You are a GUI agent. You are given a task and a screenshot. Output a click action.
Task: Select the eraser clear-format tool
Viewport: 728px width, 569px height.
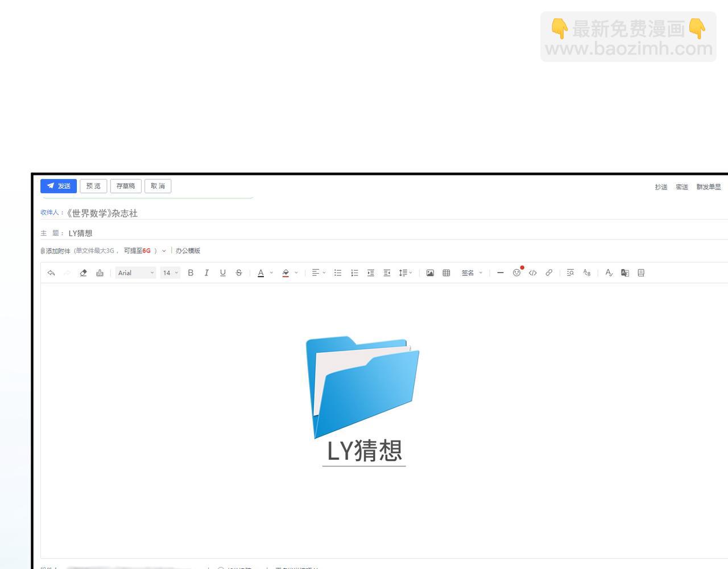(83, 273)
